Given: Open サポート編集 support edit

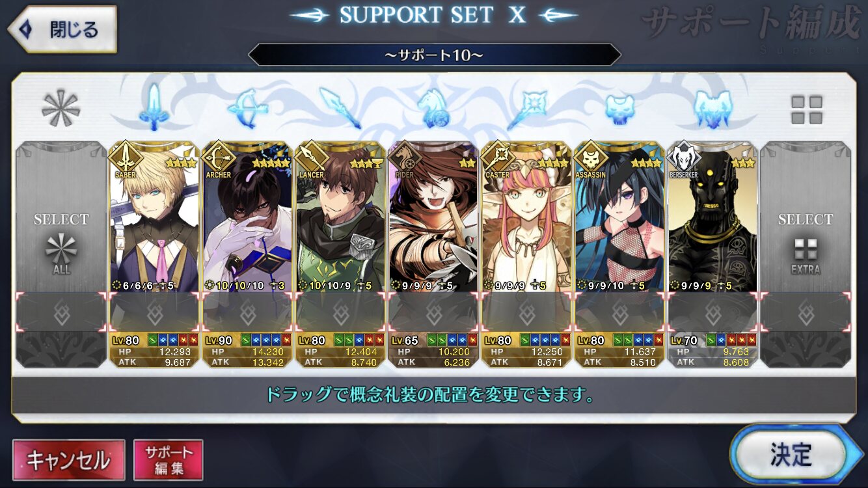Looking at the screenshot, I should click(169, 460).
